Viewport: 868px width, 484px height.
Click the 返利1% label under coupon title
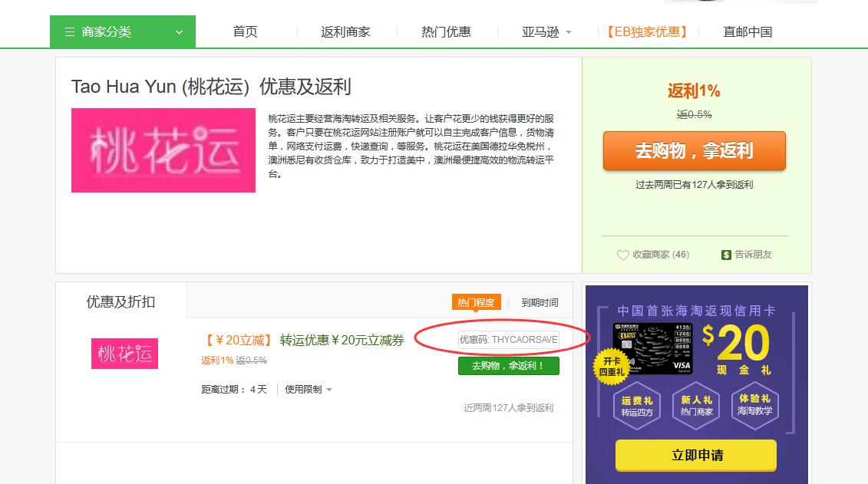click(x=217, y=360)
